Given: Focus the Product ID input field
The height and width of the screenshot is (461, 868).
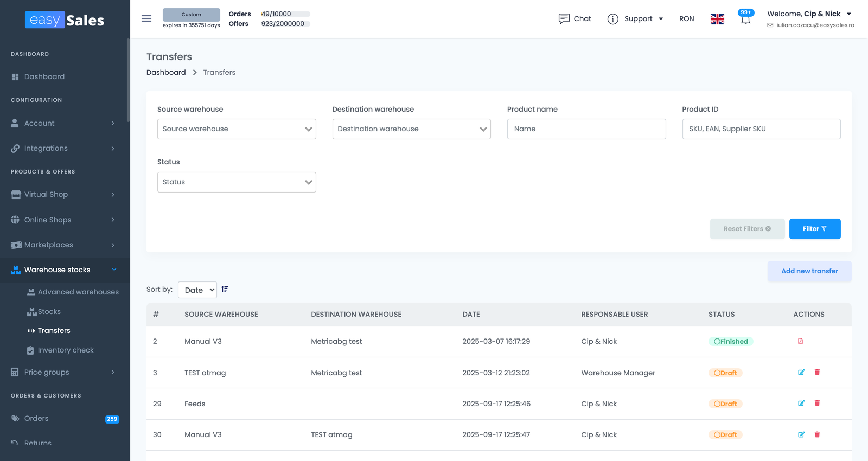Looking at the screenshot, I should click(x=762, y=129).
